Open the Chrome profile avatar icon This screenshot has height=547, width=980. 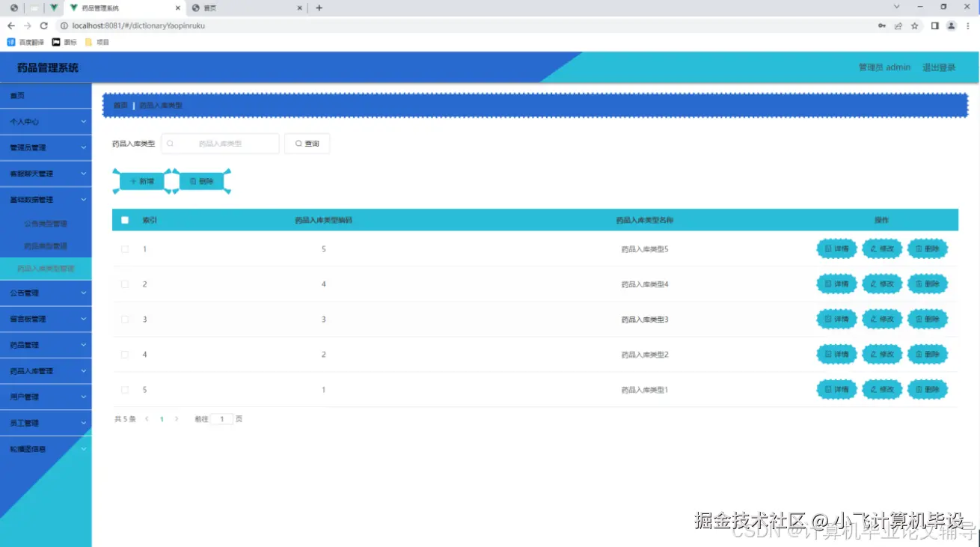952,25
